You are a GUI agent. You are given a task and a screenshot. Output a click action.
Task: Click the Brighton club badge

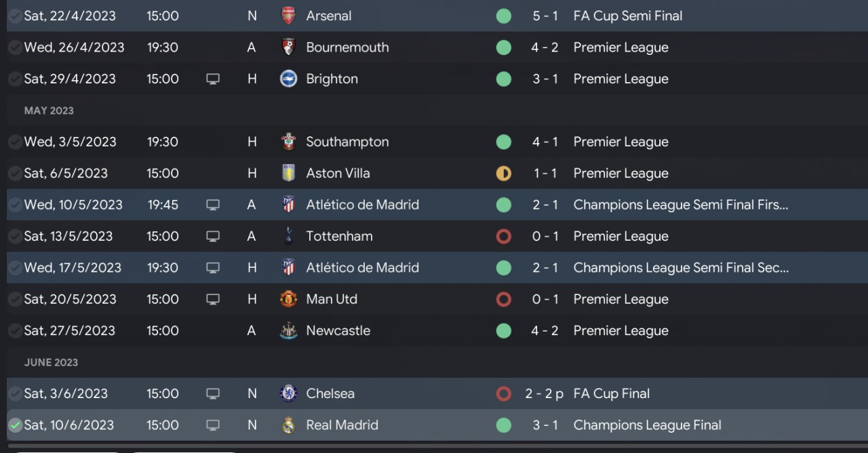pos(289,79)
